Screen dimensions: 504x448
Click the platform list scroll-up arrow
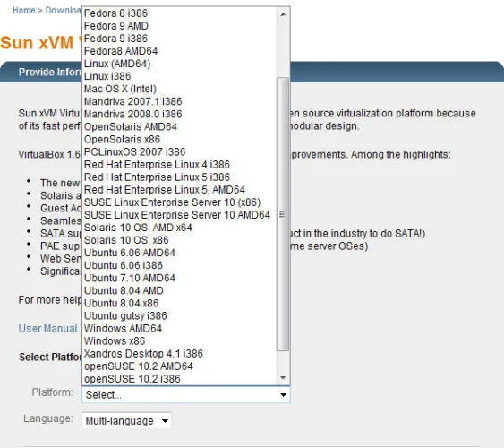coord(283,13)
